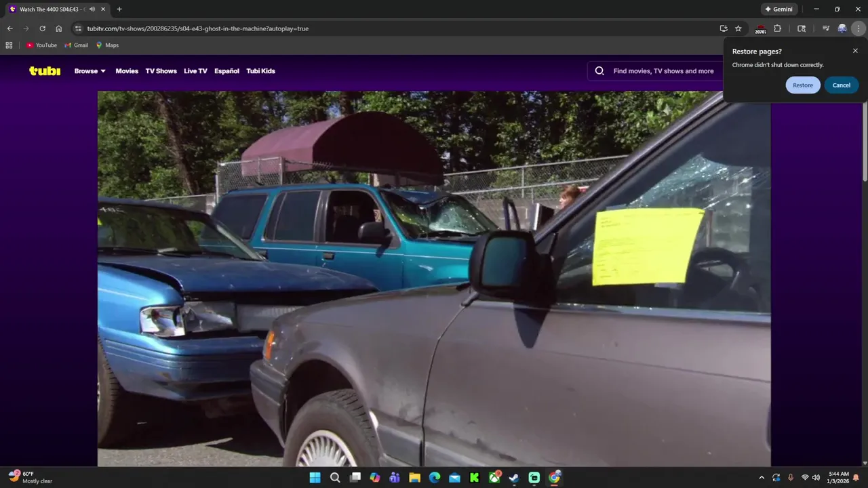868x488 pixels.
Task: Open the TV Shows section
Action: pos(161,71)
